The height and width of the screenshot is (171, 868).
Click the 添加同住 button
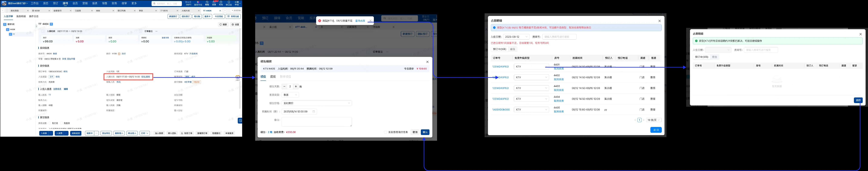click(x=106, y=133)
